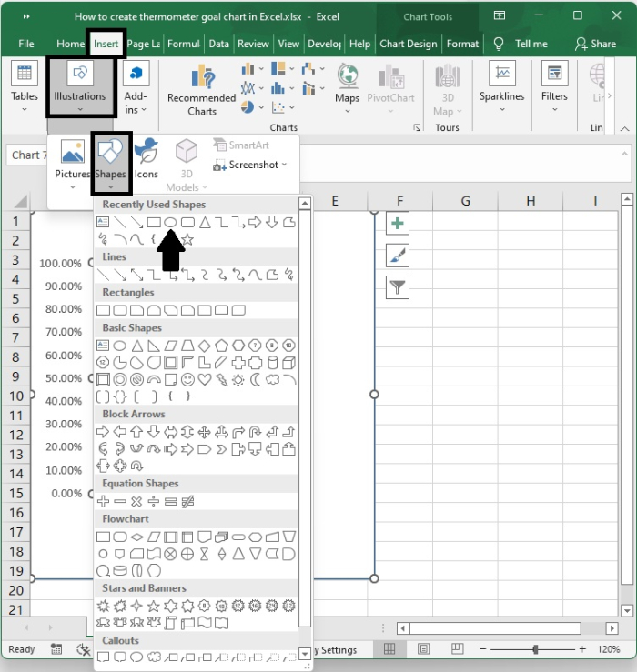Select column G header
This screenshot has width=637, height=672.
coord(465,201)
